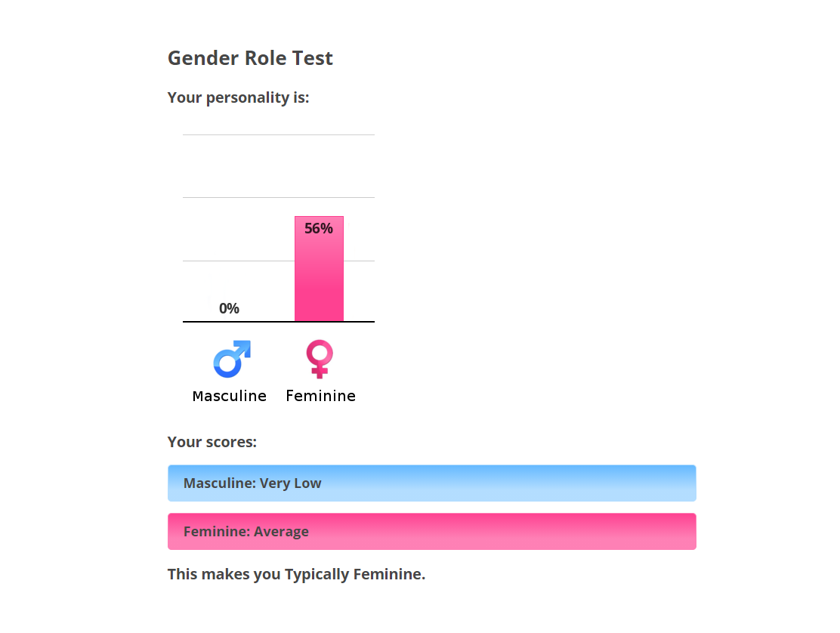Click the top gridline of the chart
The height and width of the screenshot is (633, 840).
[x=279, y=134]
